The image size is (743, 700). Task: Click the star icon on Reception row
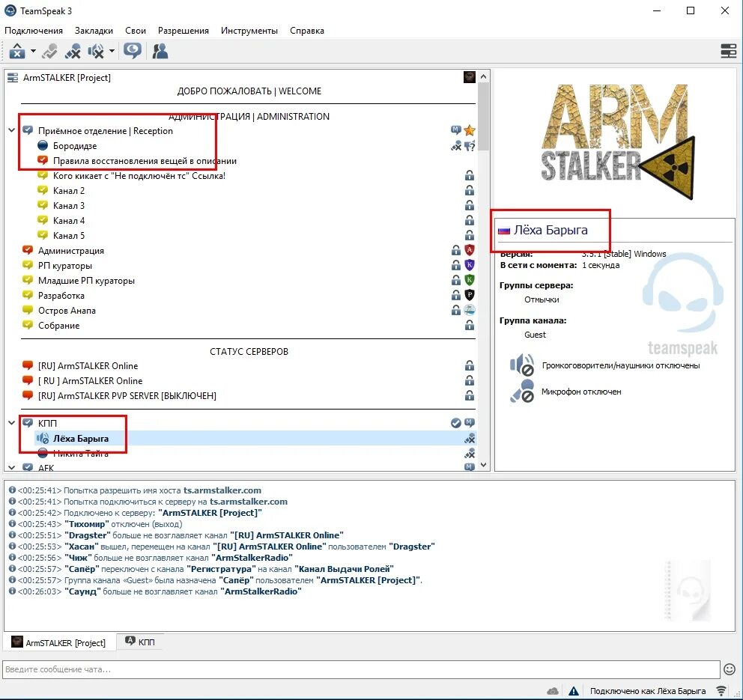[x=470, y=130]
